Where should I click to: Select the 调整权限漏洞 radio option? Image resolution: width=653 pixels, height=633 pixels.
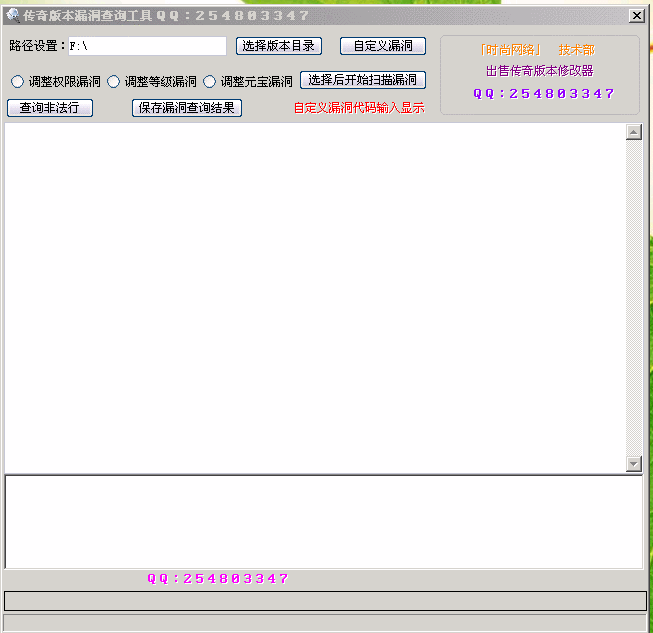pos(17,81)
